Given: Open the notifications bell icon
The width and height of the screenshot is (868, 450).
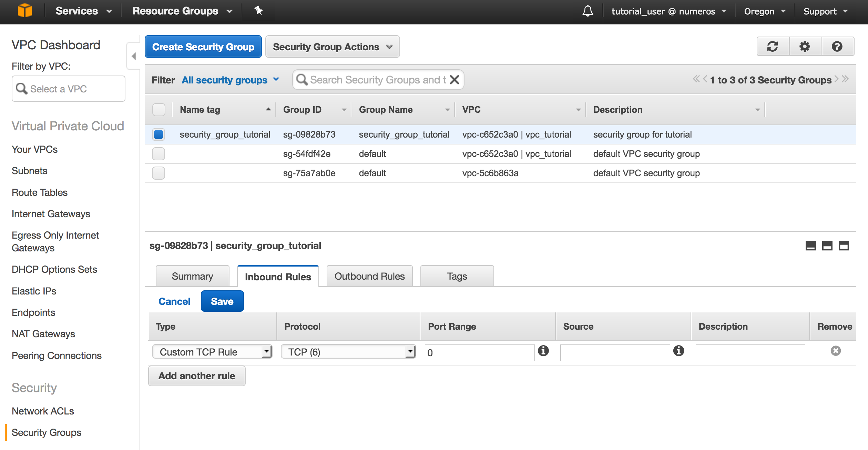Looking at the screenshot, I should (588, 11).
